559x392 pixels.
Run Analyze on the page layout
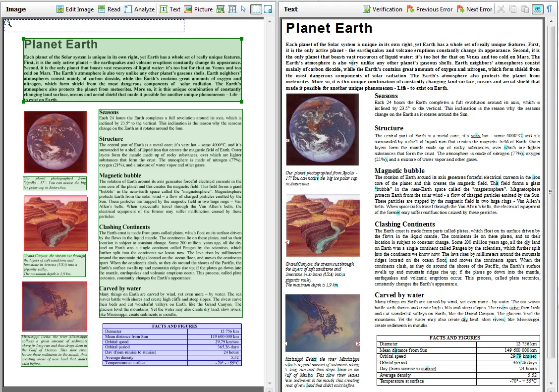[139, 9]
